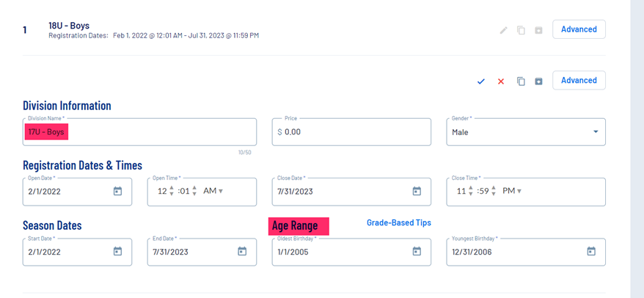Duplicate the division being edited via copy icon
The image size is (644, 298).
(521, 81)
